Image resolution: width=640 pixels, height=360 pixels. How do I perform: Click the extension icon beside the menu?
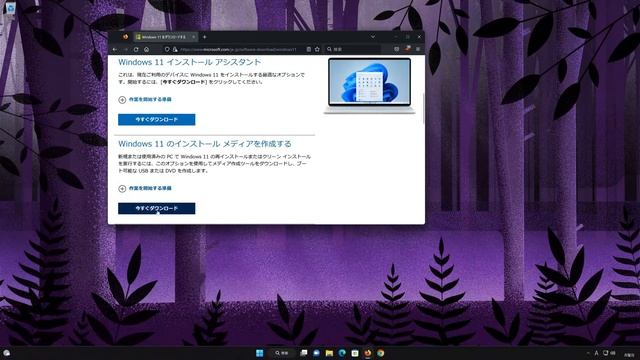click(x=407, y=49)
